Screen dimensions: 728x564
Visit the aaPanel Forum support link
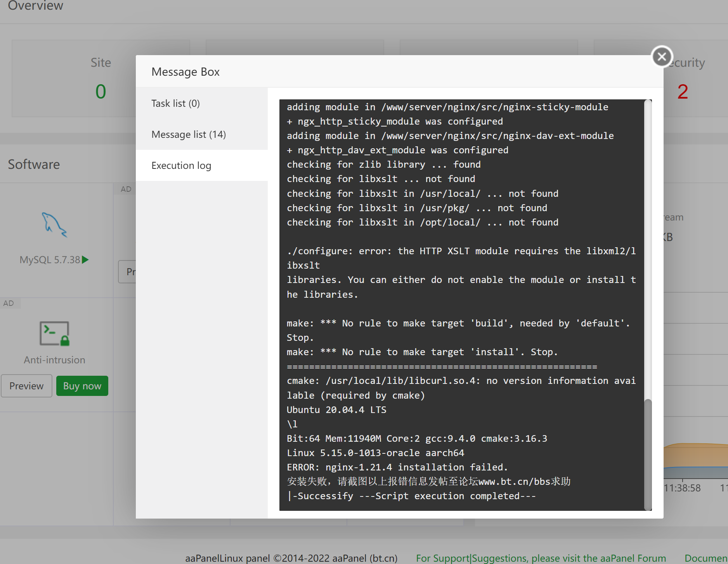[x=541, y=558]
